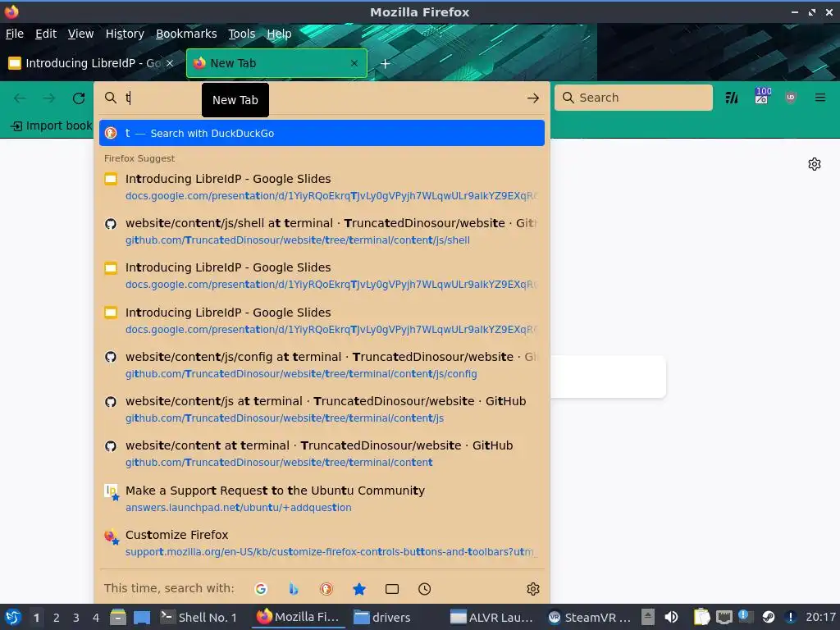840x630 pixels.
Task: Click the Reload page icon
Action: click(x=79, y=98)
